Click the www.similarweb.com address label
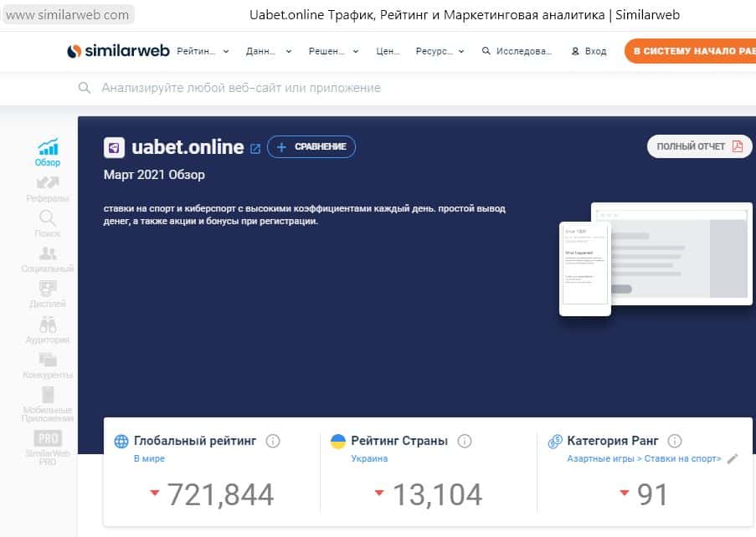The width and height of the screenshot is (756, 537). (x=68, y=15)
